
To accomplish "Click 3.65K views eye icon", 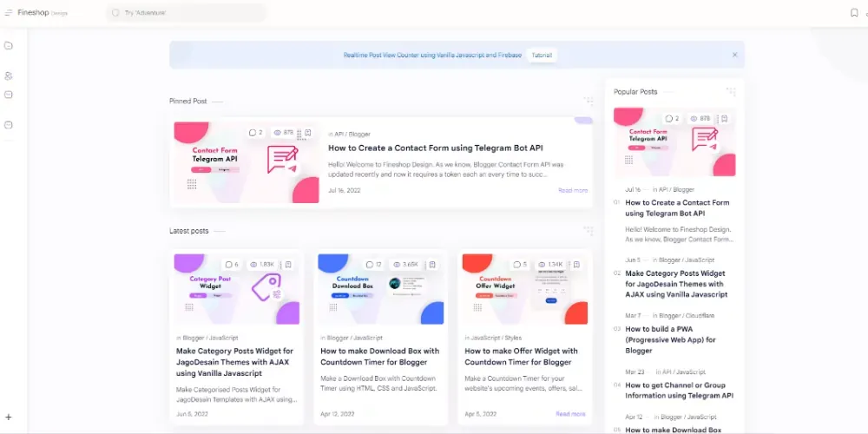I will pyautogui.click(x=398, y=265).
